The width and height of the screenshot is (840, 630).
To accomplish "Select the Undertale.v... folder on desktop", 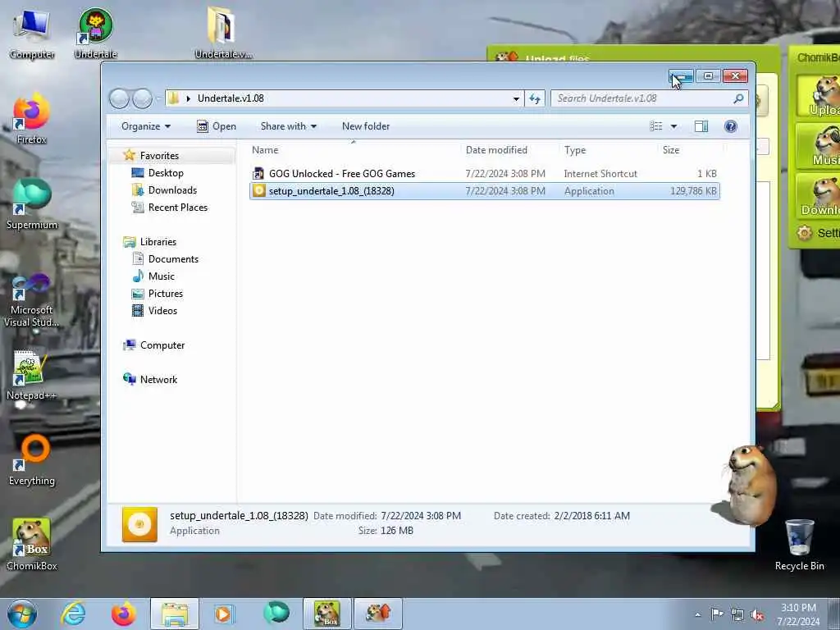I will [223, 33].
